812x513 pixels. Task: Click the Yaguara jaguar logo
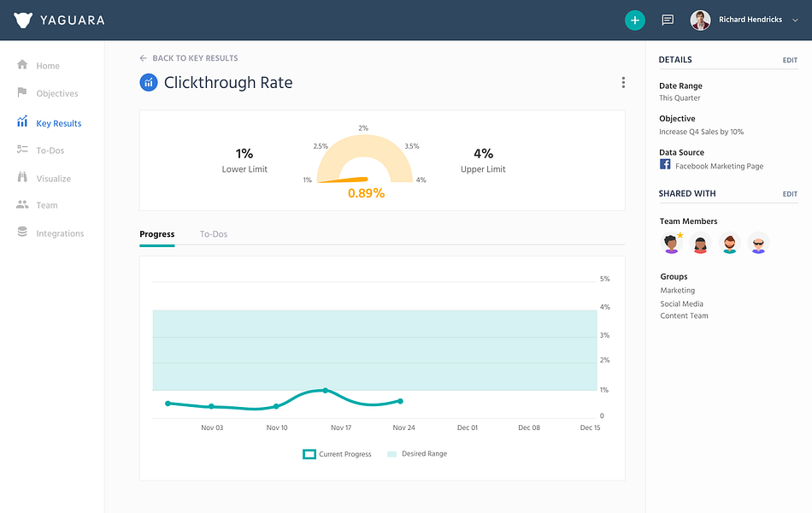click(x=23, y=21)
